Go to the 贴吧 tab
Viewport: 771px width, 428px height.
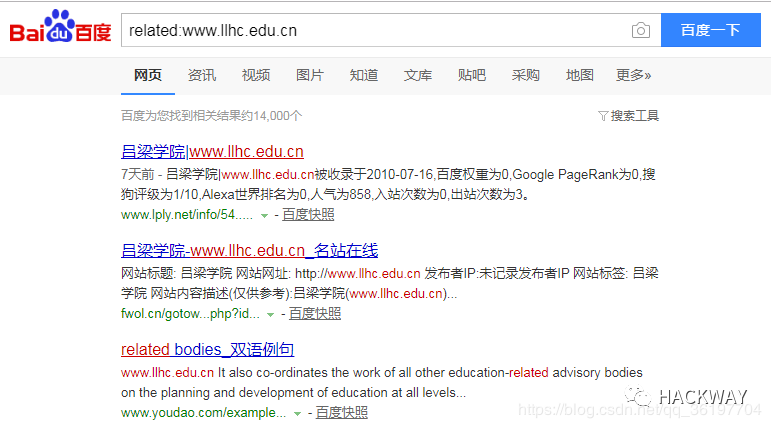[x=472, y=75]
